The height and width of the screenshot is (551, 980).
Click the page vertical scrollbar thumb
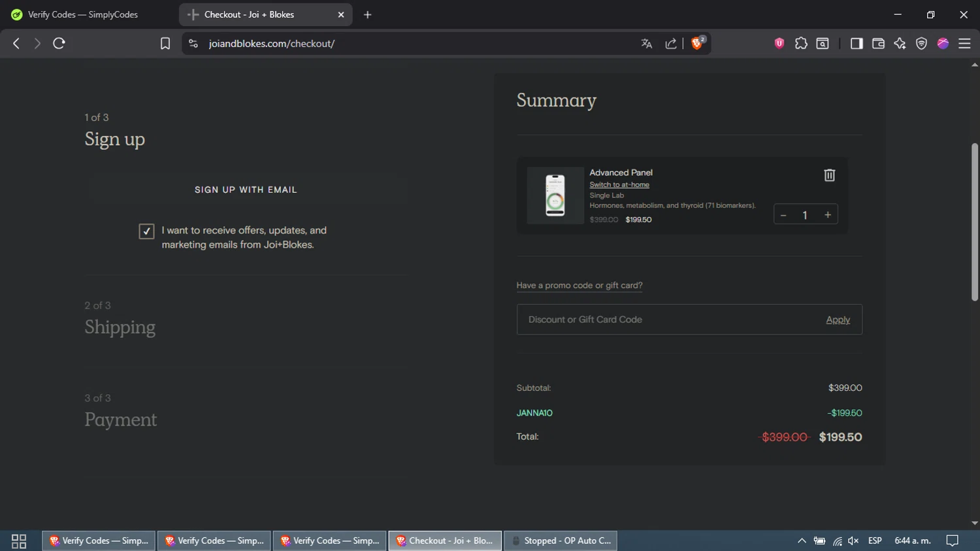pyautogui.click(x=975, y=222)
